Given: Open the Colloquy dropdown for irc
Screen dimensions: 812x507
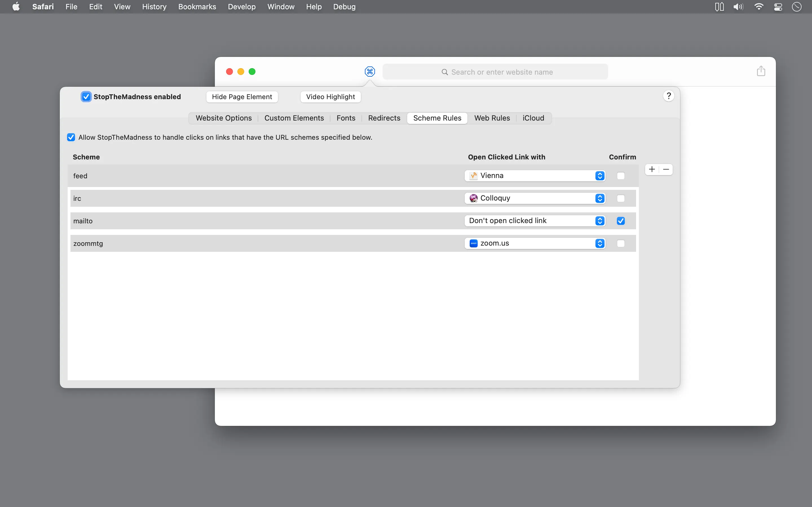Looking at the screenshot, I should coord(535,198).
